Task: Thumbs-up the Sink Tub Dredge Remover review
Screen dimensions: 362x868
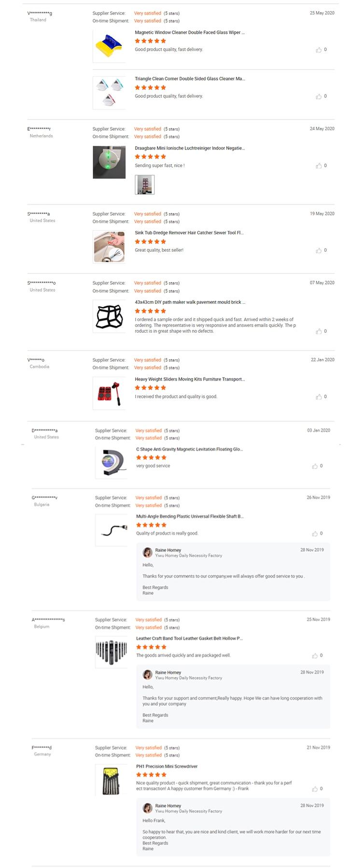Action: click(319, 251)
